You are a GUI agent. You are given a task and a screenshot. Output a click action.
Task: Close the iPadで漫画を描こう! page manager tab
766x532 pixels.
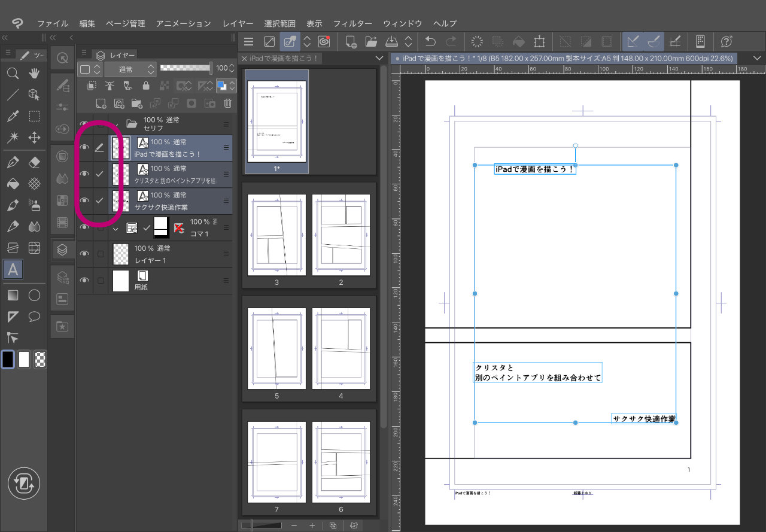pyautogui.click(x=244, y=58)
